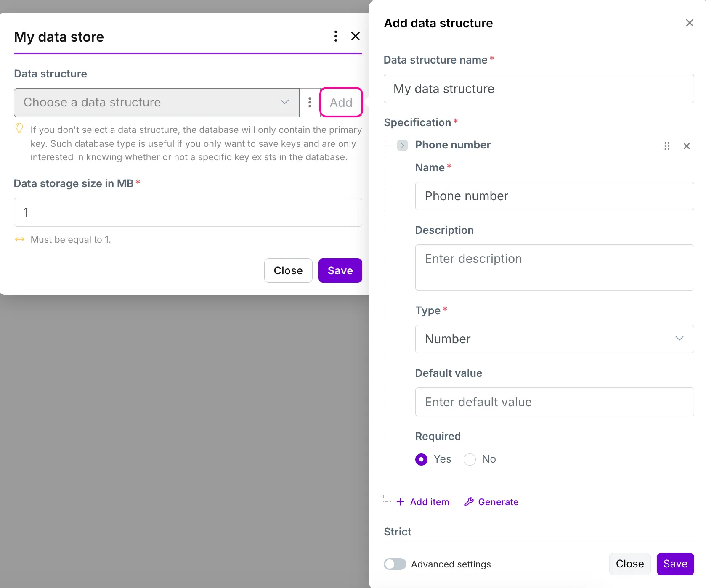Click the Enter default value field
The width and height of the screenshot is (706, 588).
pos(554,402)
